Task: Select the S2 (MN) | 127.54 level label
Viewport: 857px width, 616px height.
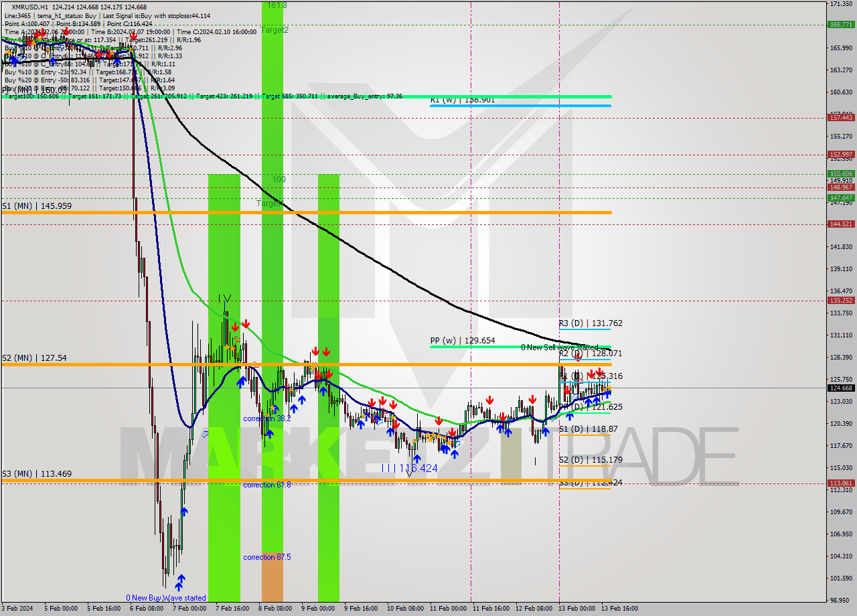Action: [x=34, y=358]
